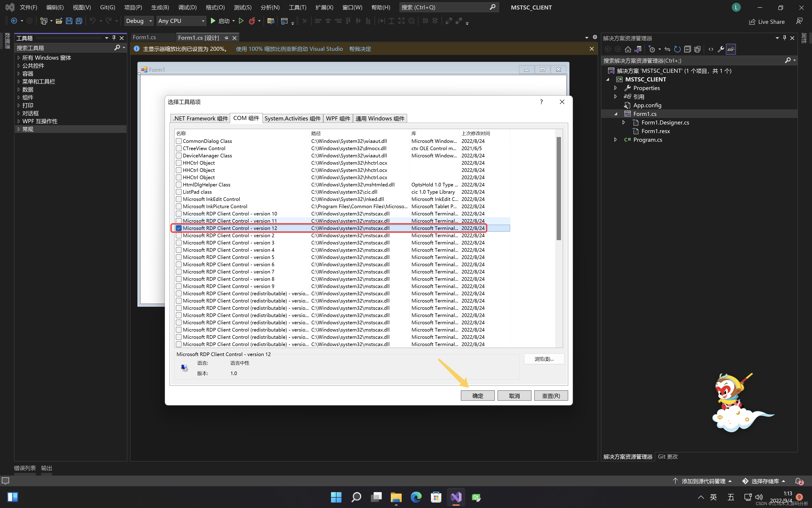Click Show All Files icon in Solution Explorer

click(x=697, y=49)
